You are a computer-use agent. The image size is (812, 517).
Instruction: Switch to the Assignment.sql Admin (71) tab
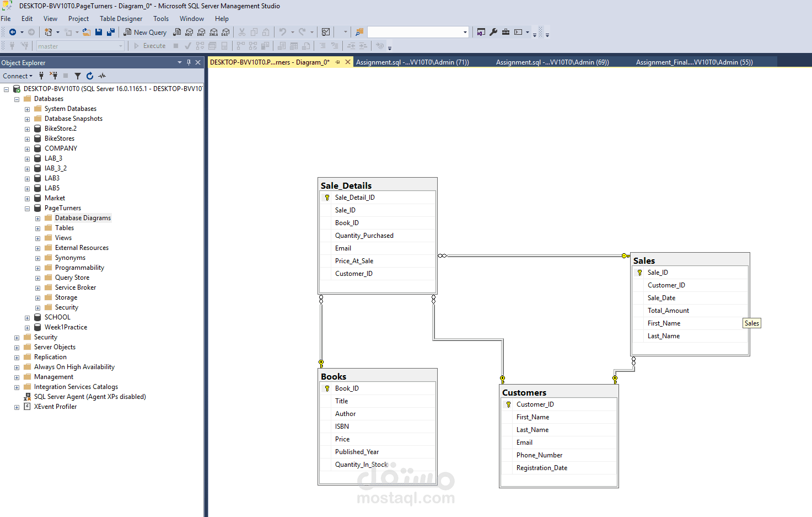pos(412,62)
